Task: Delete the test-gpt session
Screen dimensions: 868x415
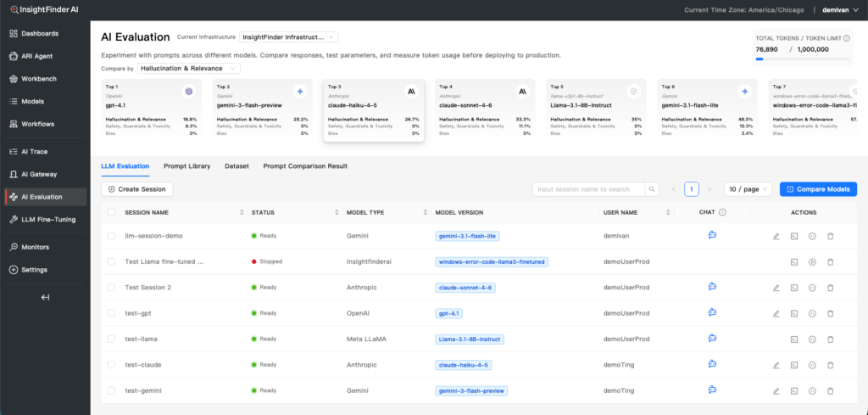Action: pos(830,314)
